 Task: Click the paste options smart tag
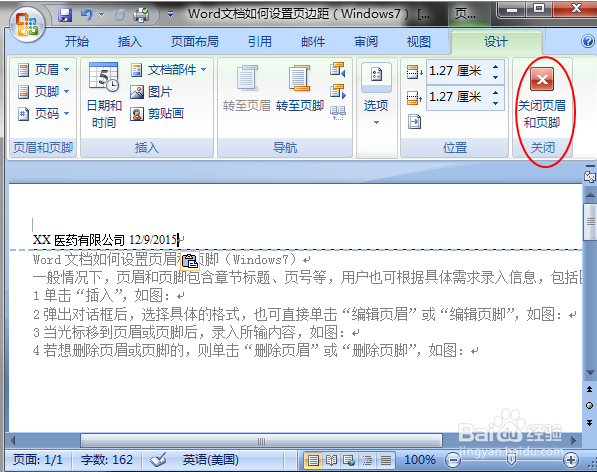pyautogui.click(x=190, y=262)
